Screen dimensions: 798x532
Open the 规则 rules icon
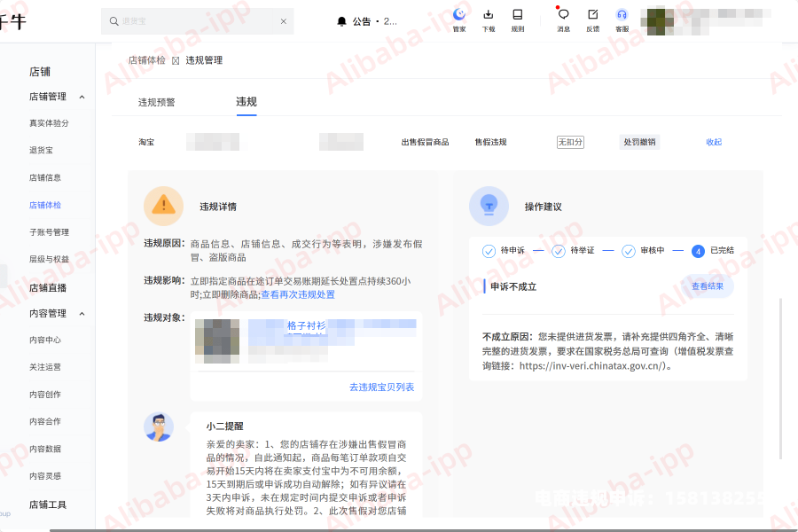[x=518, y=14]
